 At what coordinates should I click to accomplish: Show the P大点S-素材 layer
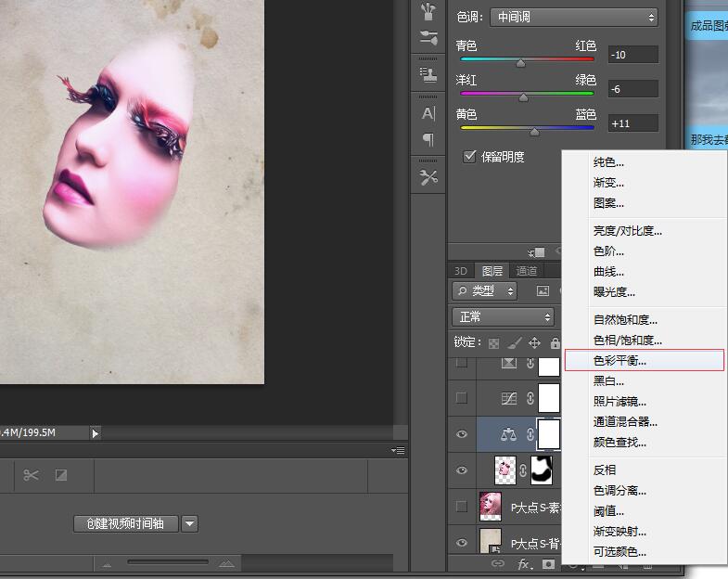point(462,507)
